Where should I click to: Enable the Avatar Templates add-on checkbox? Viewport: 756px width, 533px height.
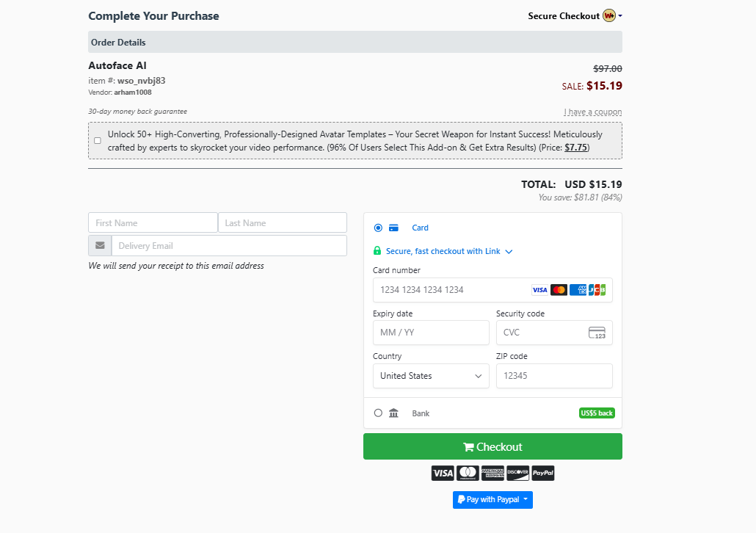(x=98, y=140)
